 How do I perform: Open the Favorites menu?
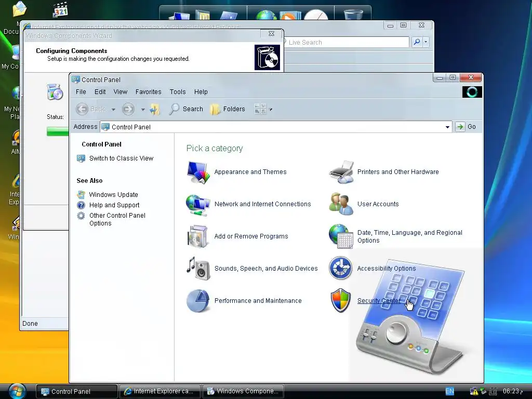tap(148, 91)
